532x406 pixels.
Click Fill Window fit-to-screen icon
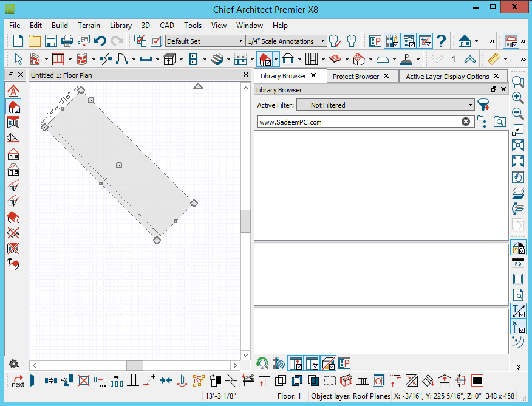[x=518, y=145]
